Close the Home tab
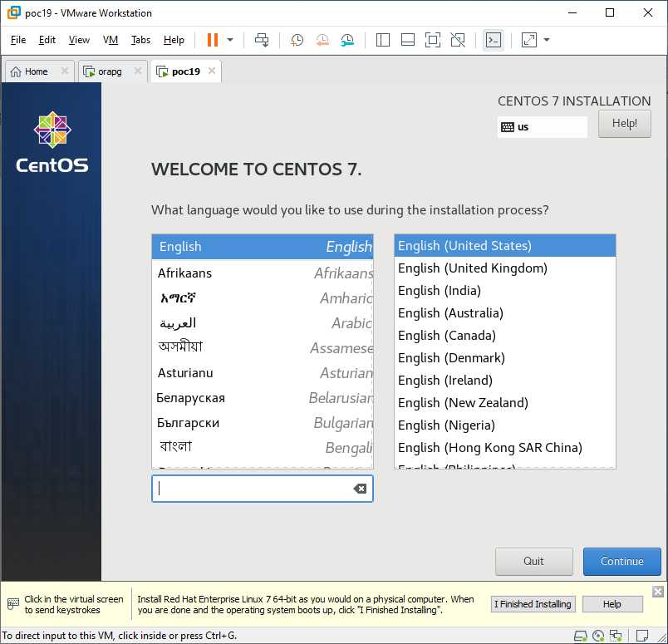Viewport: 668px width, 644px height. pyautogui.click(x=65, y=71)
